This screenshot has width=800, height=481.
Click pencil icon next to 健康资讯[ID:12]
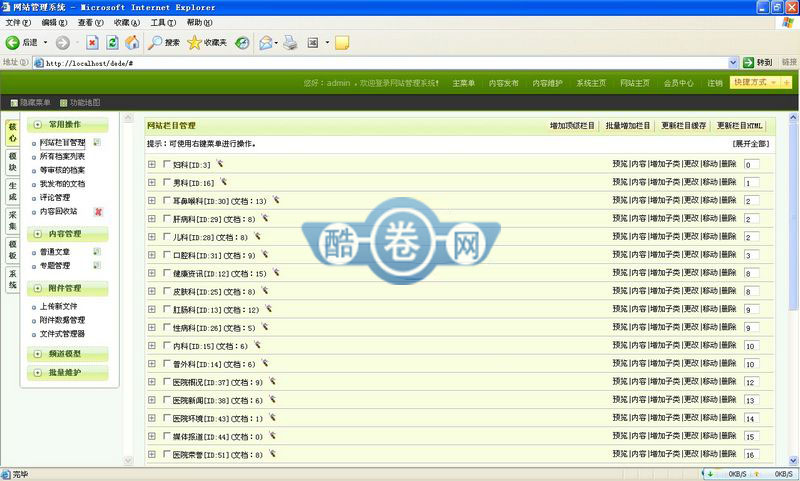click(276, 272)
